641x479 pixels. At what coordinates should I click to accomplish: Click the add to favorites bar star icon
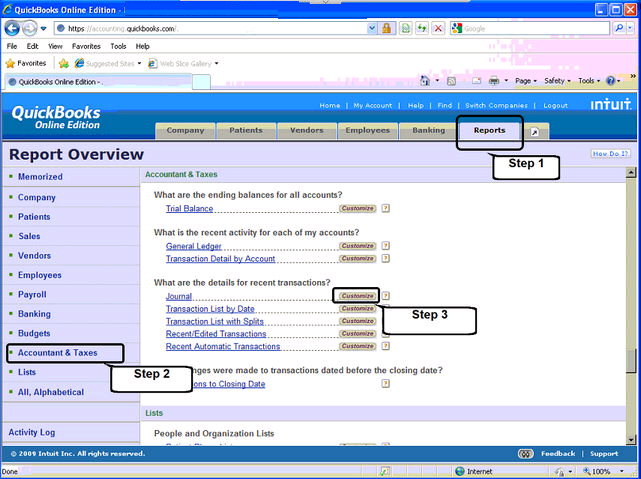pyautogui.click(x=63, y=63)
